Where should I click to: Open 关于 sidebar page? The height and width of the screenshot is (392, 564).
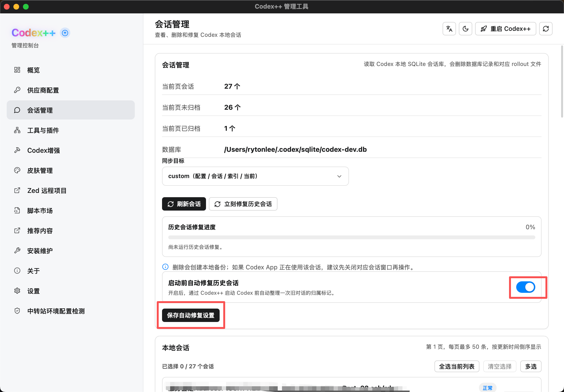click(71, 271)
